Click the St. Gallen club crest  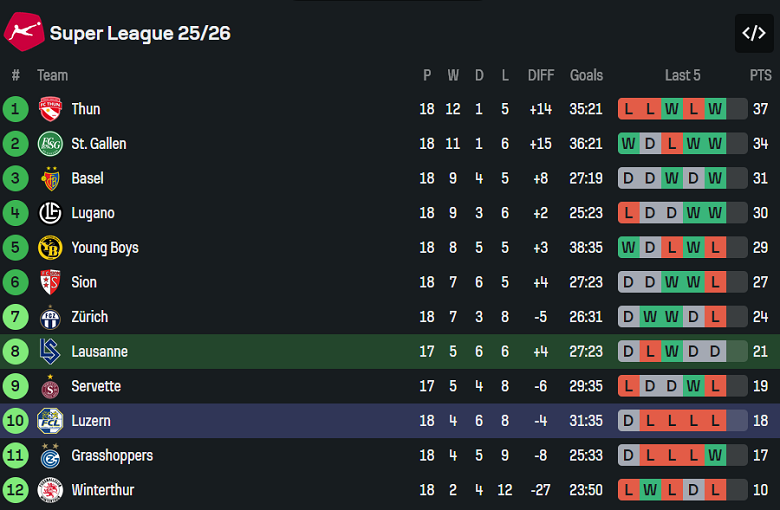point(50,144)
